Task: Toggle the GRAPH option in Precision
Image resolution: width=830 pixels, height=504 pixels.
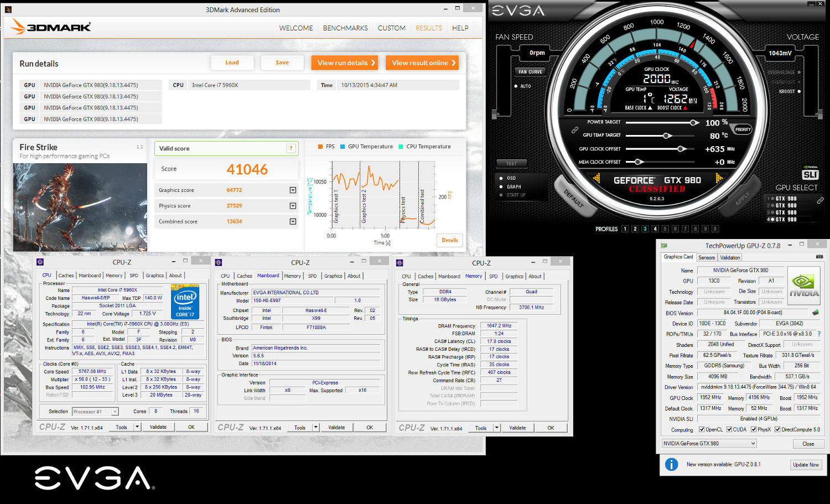Action: pyautogui.click(x=501, y=186)
